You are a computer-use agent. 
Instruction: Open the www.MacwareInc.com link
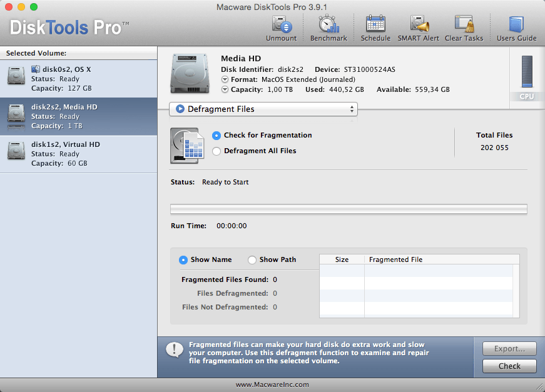point(272,384)
